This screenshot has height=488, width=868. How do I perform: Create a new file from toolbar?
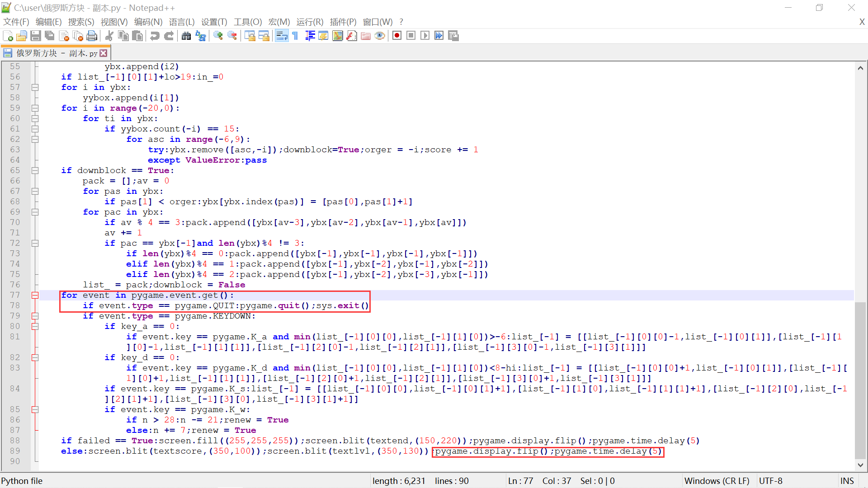[x=8, y=36]
